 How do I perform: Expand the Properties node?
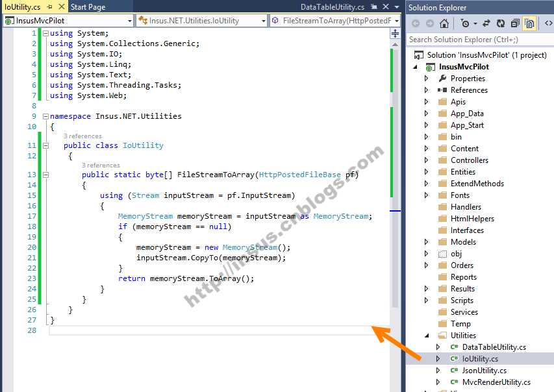pyautogui.click(x=427, y=78)
